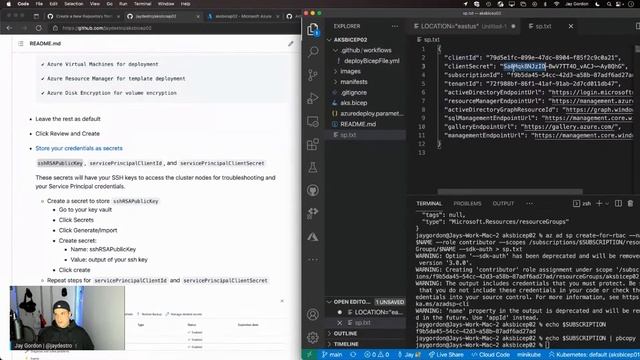Viewport: 640px width, 360px height.
Task: Open the Terminal menu in macOS menu bar
Action: coord(142,4)
